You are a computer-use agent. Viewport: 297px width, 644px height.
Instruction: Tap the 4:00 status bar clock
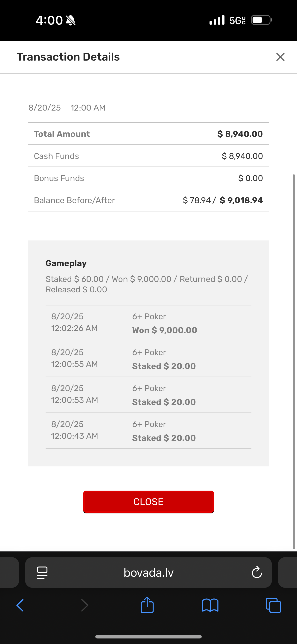pyautogui.click(x=49, y=20)
